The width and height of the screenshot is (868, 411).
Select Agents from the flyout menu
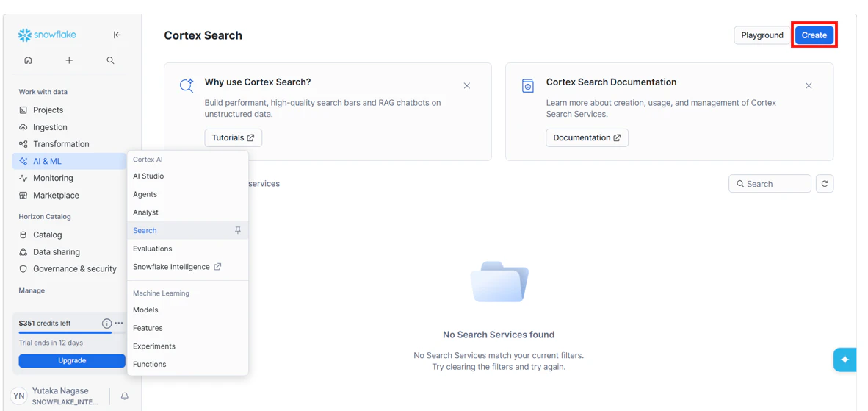(x=188, y=194)
